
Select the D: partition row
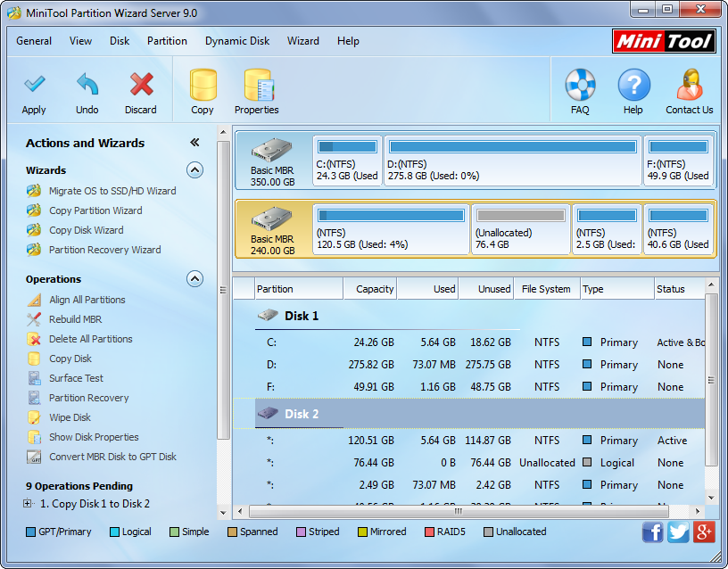469,365
